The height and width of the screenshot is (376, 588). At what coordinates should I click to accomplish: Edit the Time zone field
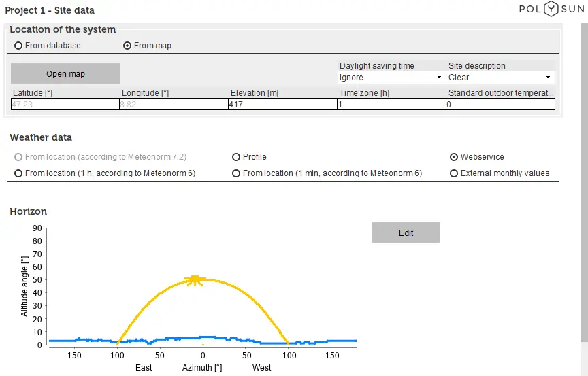[391, 105]
